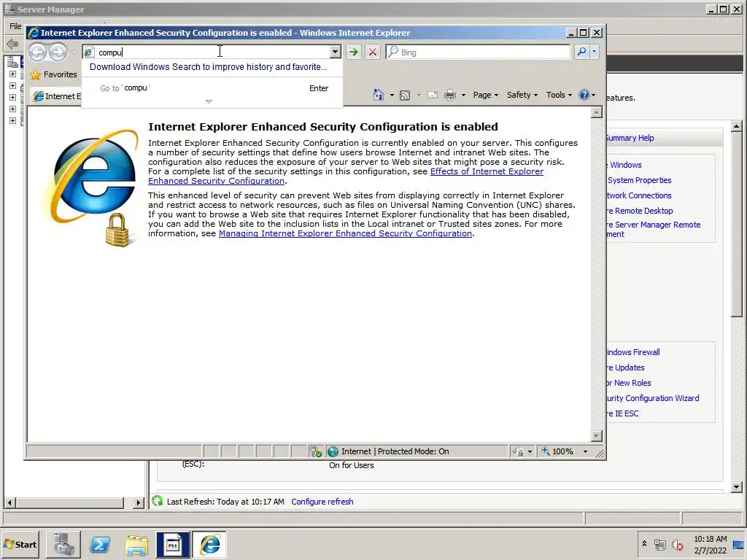
Task: Click the System Properties link
Action: coord(639,180)
